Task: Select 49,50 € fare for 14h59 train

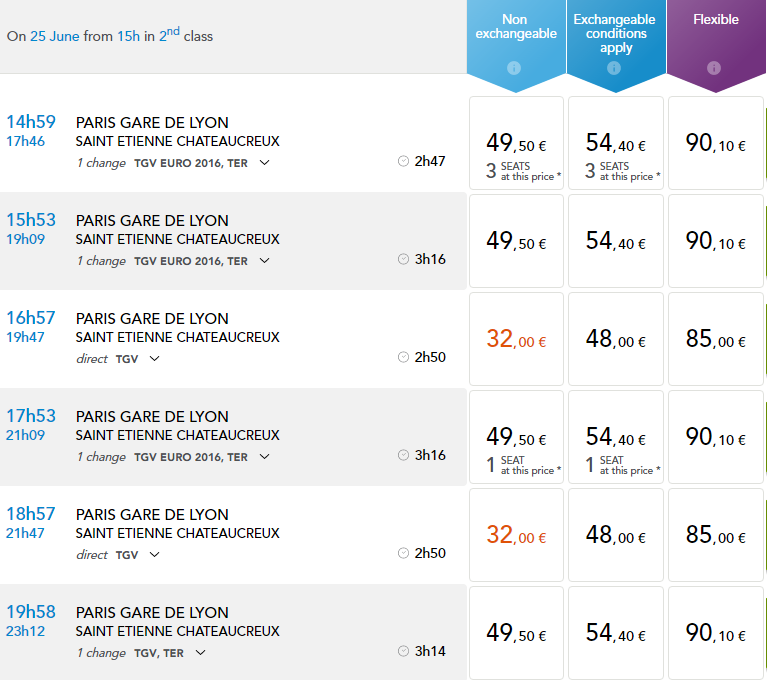Action: [x=516, y=143]
